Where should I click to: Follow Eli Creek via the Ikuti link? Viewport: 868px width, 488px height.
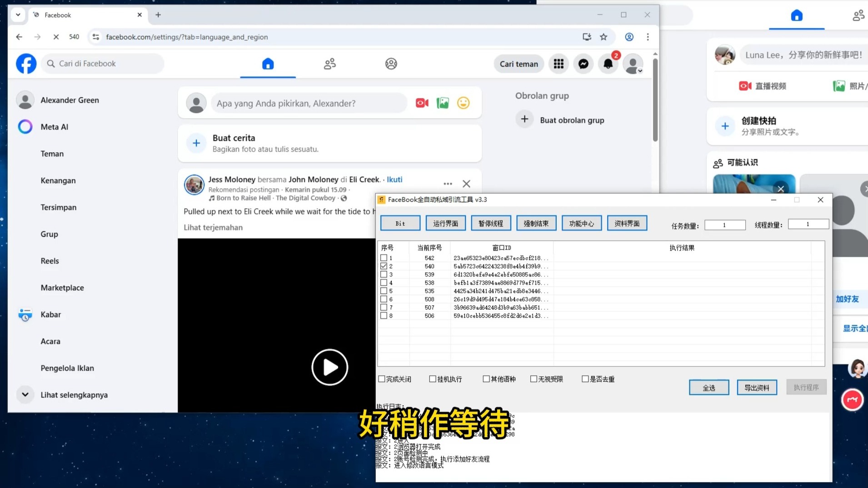(394, 179)
